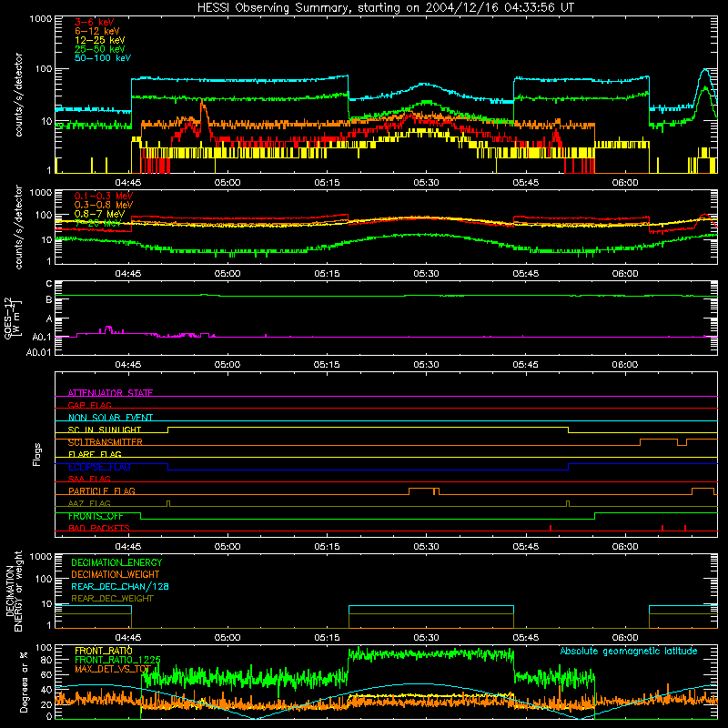
Task: Click the PARTICLE_FLAG label
Action: (x=102, y=490)
